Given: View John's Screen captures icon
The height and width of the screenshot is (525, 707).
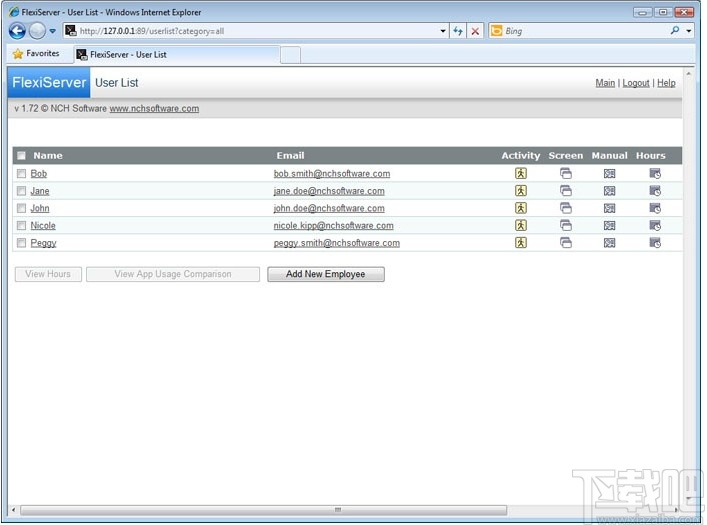Looking at the screenshot, I should pos(566,208).
